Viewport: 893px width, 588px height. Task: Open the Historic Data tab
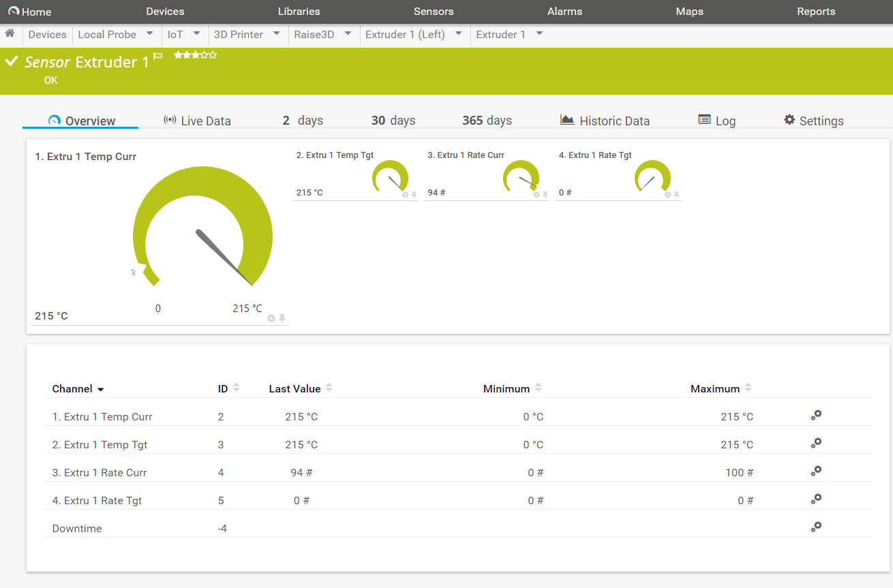tap(605, 121)
